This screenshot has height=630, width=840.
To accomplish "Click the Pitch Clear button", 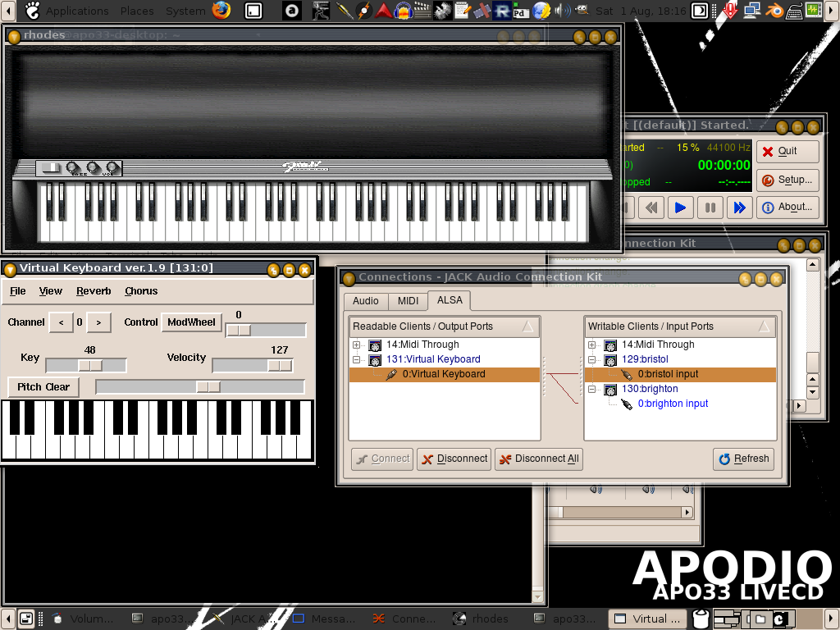I will tap(43, 387).
